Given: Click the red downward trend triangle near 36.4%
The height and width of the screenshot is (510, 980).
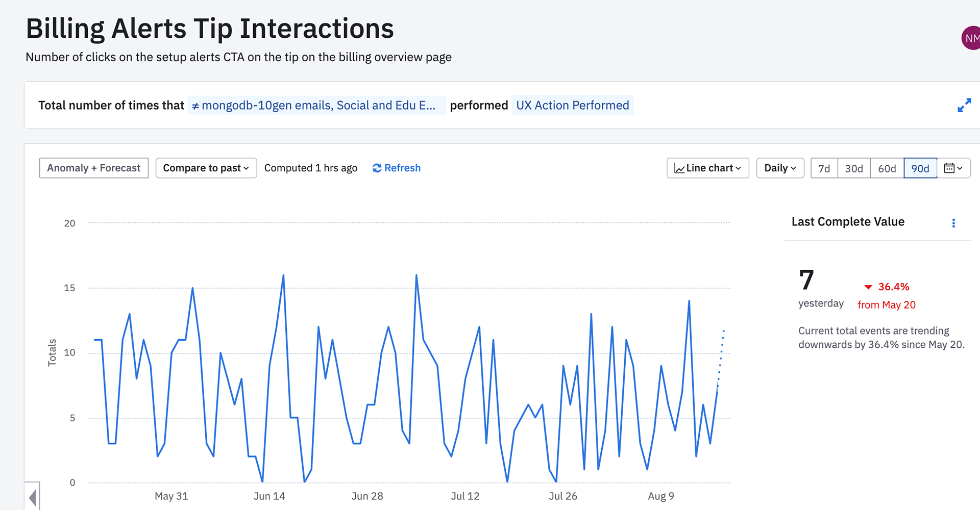Looking at the screenshot, I should pyautogui.click(x=868, y=287).
